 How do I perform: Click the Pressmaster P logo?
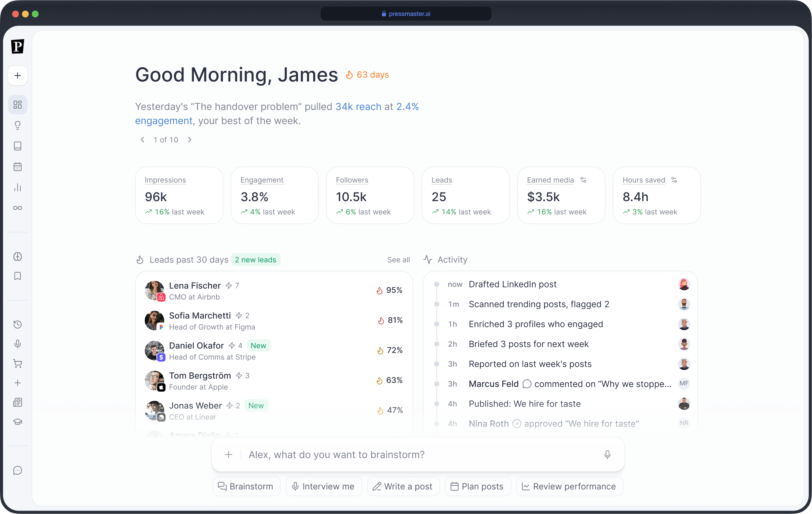pos(18,46)
